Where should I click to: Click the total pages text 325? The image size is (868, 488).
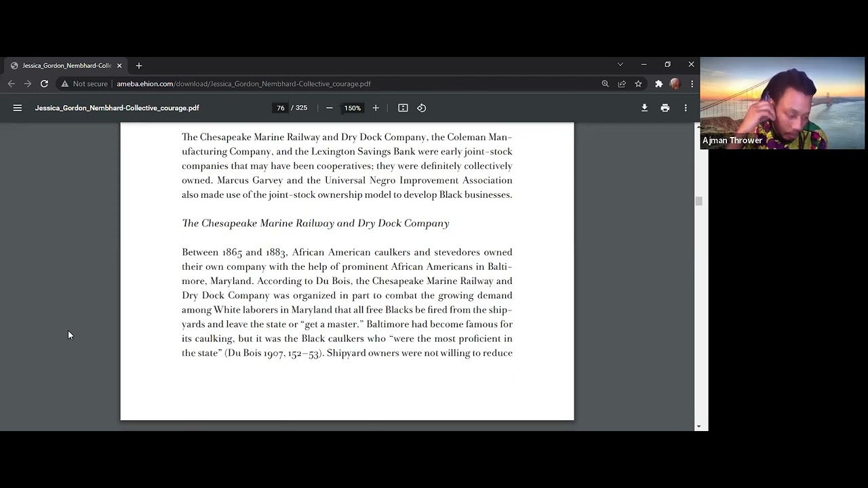(x=302, y=108)
